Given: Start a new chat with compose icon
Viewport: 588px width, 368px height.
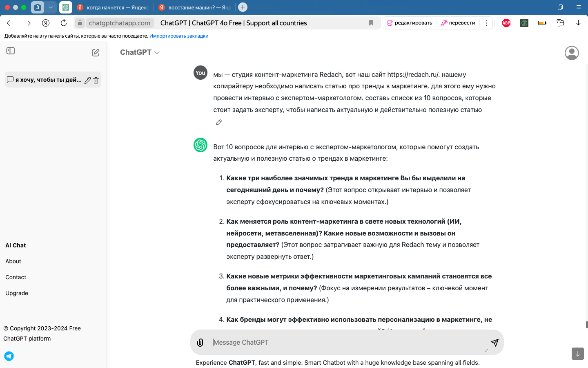Looking at the screenshot, I should (96, 52).
